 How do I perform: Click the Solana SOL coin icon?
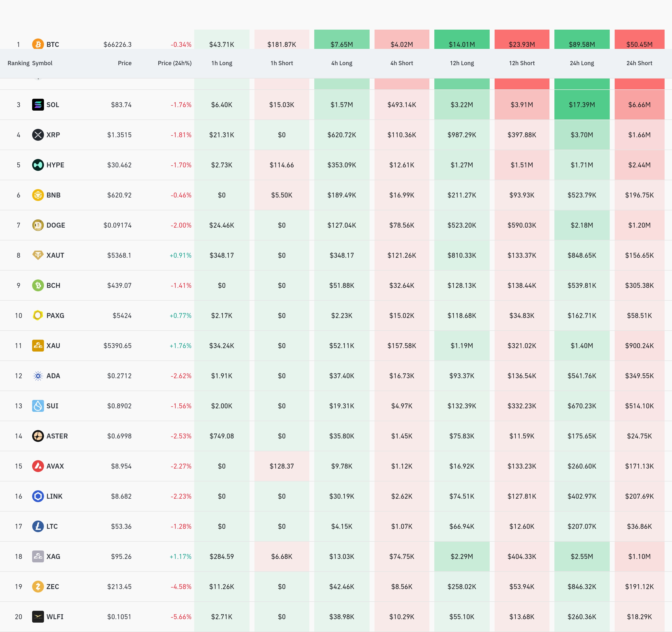[38, 105]
